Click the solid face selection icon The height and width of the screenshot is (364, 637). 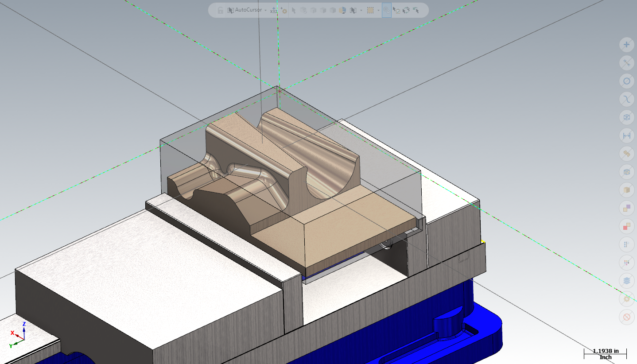point(313,10)
